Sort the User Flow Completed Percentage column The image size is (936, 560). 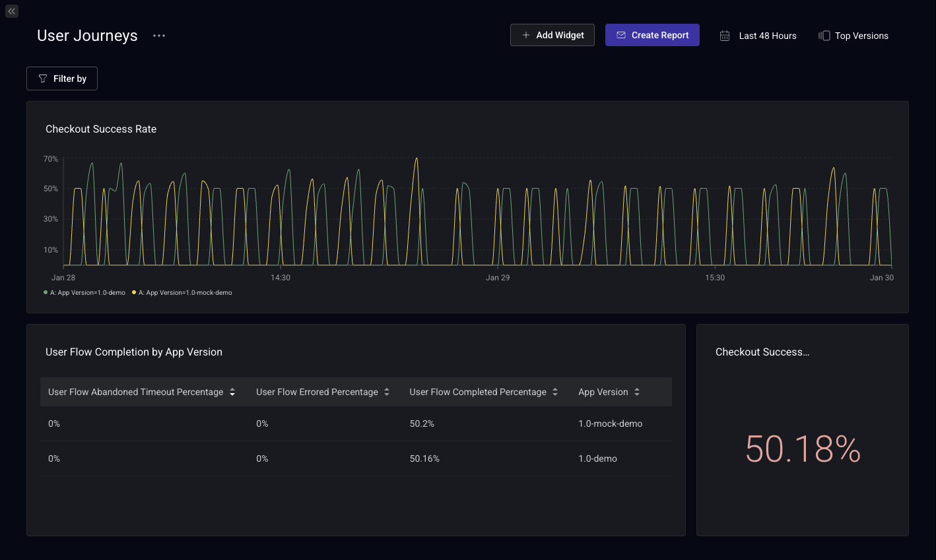555,392
